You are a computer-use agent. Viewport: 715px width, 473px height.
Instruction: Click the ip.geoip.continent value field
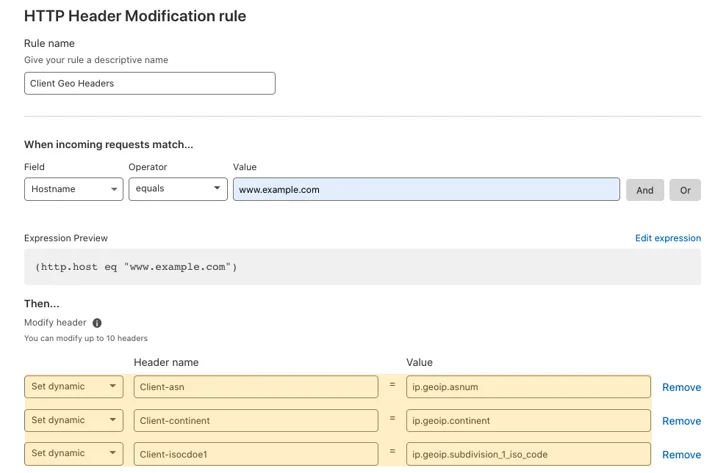click(528, 421)
